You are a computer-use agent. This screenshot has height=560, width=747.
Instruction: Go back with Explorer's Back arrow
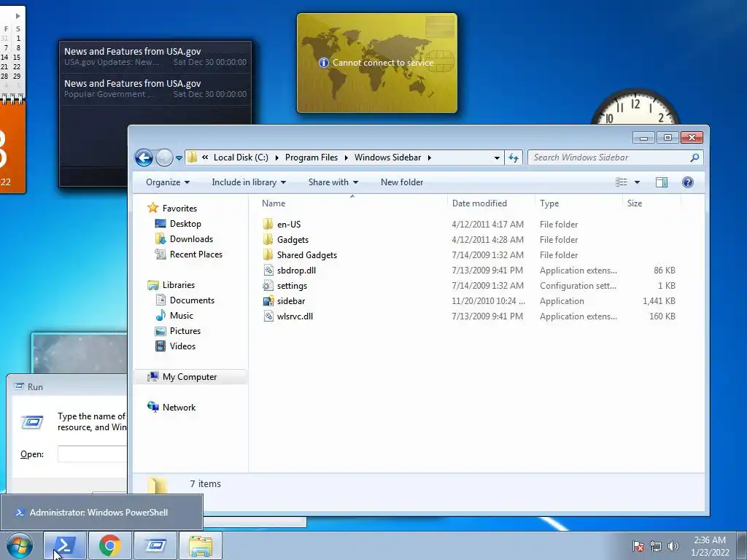point(144,157)
